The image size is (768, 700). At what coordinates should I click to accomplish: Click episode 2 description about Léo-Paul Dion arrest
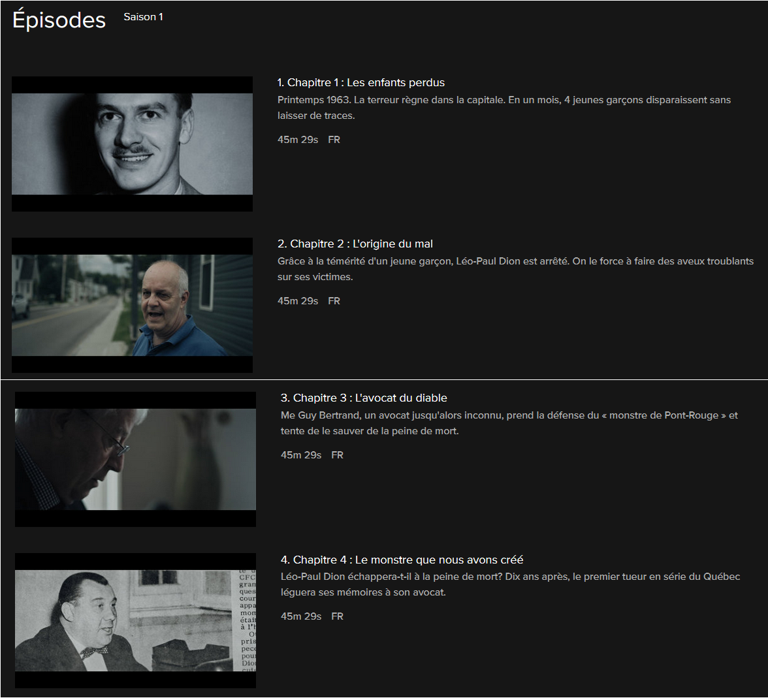(515, 269)
